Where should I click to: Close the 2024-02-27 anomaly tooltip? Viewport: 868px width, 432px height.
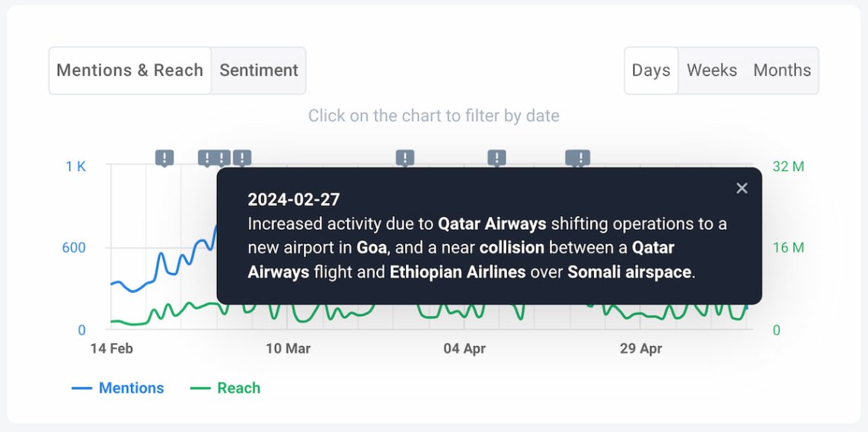(742, 188)
